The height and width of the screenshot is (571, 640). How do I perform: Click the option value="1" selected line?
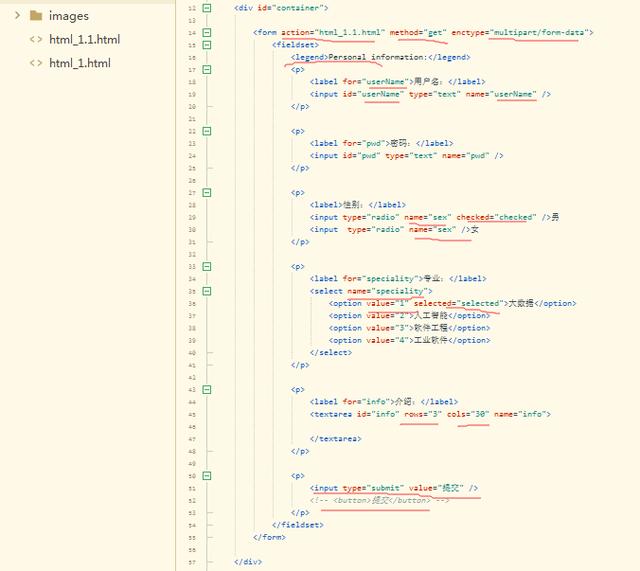452,303
